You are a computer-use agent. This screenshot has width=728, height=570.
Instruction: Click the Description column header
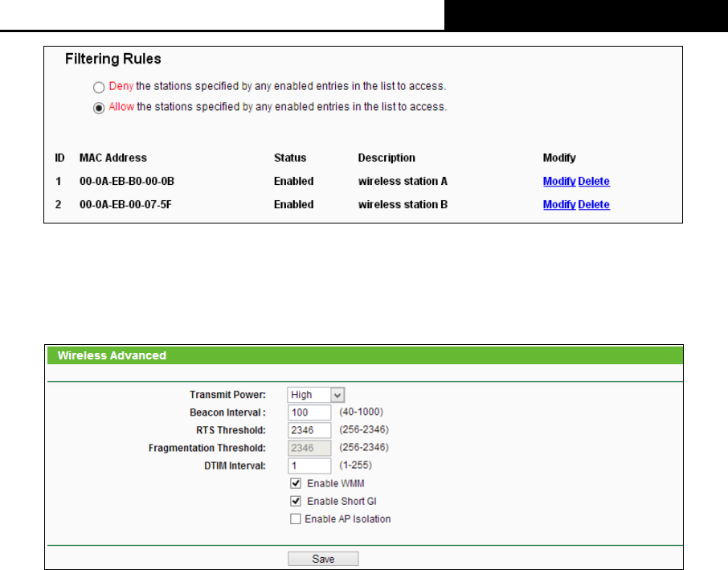pyautogui.click(x=386, y=158)
